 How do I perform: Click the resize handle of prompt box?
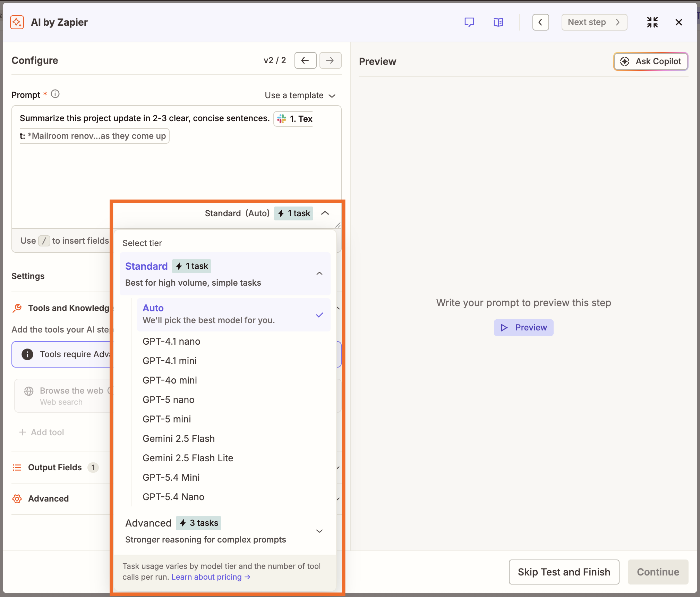pos(338,225)
